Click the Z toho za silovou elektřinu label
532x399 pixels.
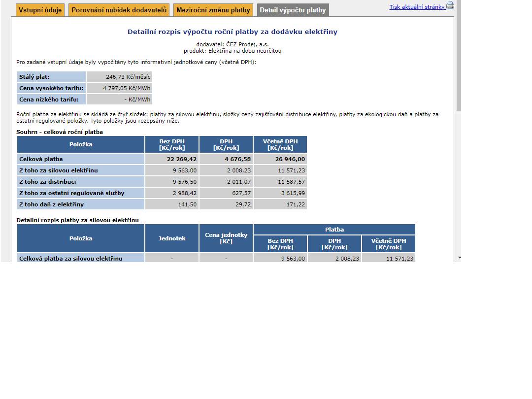[x=81, y=170]
